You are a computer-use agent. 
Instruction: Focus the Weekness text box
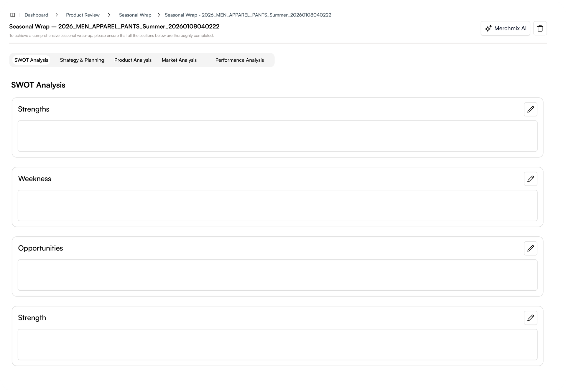pos(277,206)
